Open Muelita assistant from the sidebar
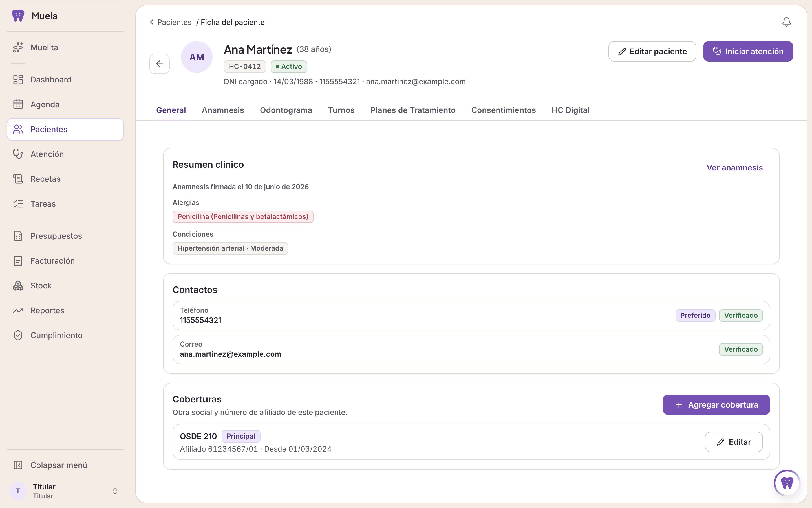 (65, 47)
